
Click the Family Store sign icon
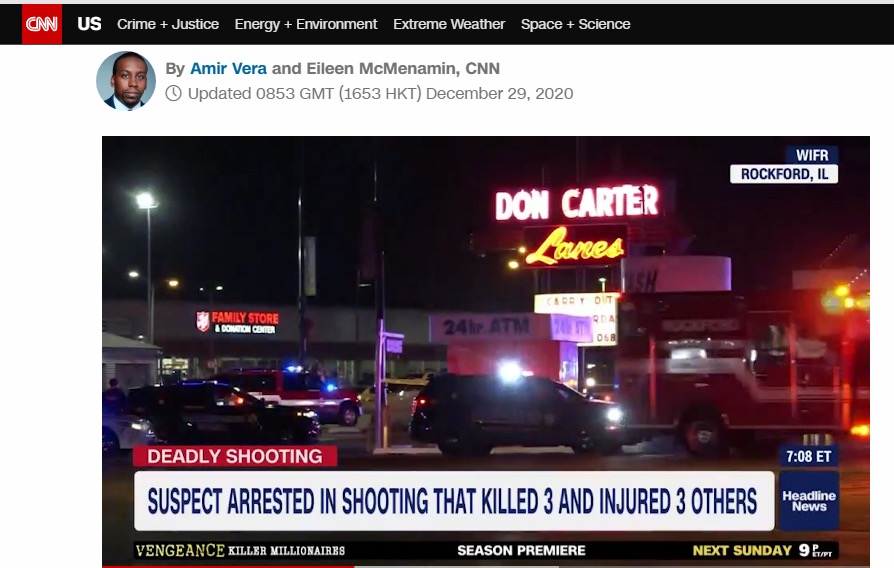(204, 322)
